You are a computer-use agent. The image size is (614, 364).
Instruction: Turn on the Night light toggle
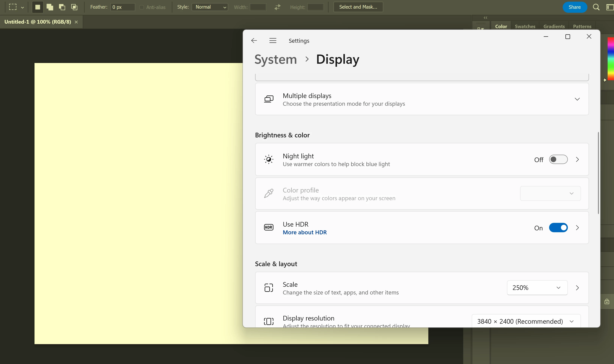point(558,160)
